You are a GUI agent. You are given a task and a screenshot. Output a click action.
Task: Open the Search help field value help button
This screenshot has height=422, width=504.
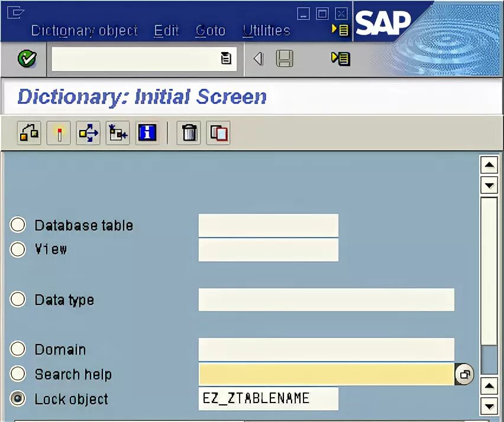coord(465,374)
